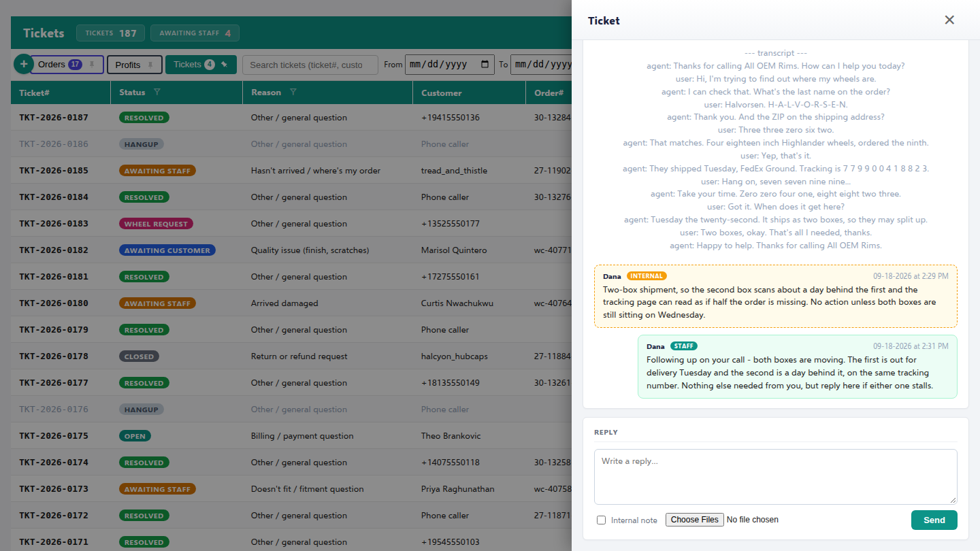The width and height of the screenshot is (980, 551).
Task: Click the Awaiting Staff 4 counter badge
Action: click(195, 33)
